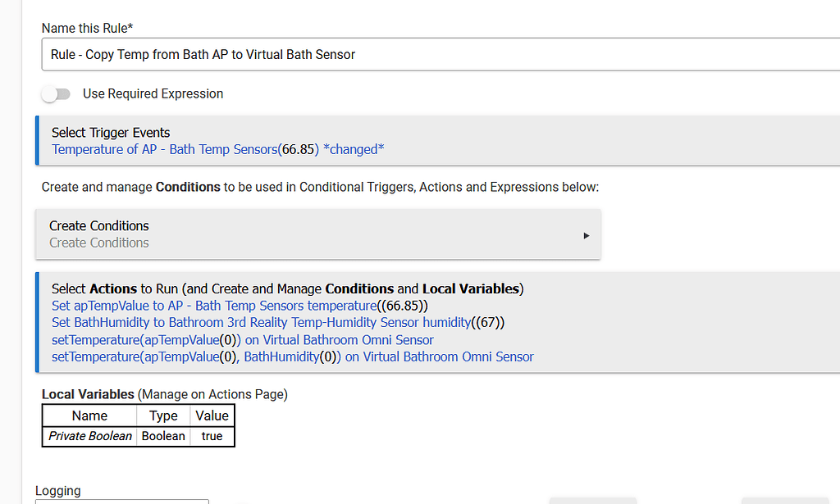Click the Local Variables heading
The image size is (840, 504).
pyautogui.click(x=87, y=394)
